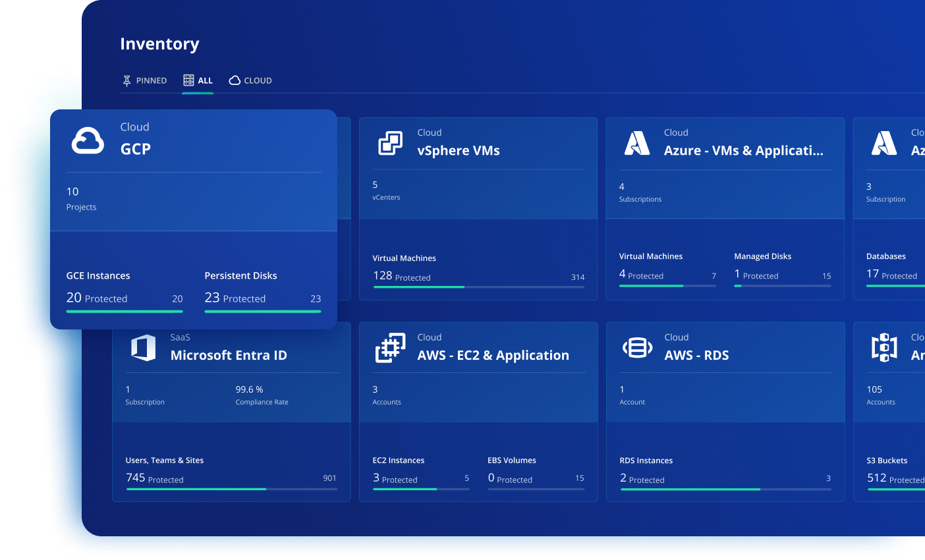925x560 pixels.
Task: Click the AWS EC2 & Application chip icon
Action: tap(391, 347)
